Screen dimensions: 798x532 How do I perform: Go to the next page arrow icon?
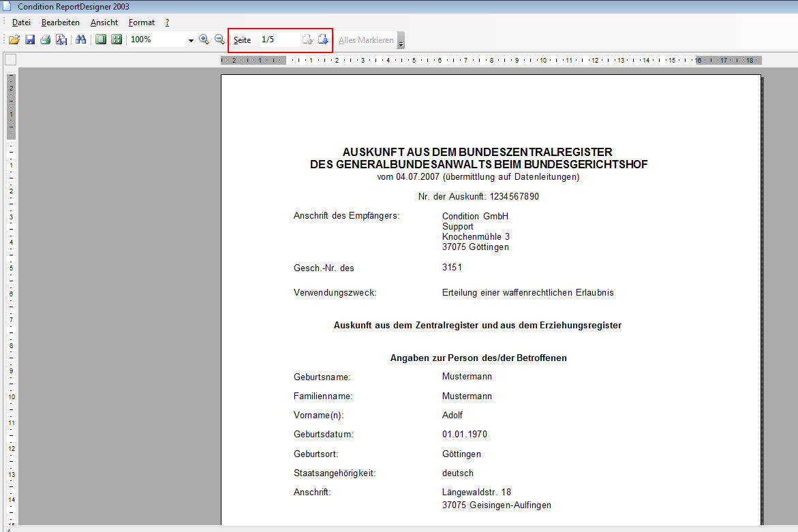pos(323,40)
